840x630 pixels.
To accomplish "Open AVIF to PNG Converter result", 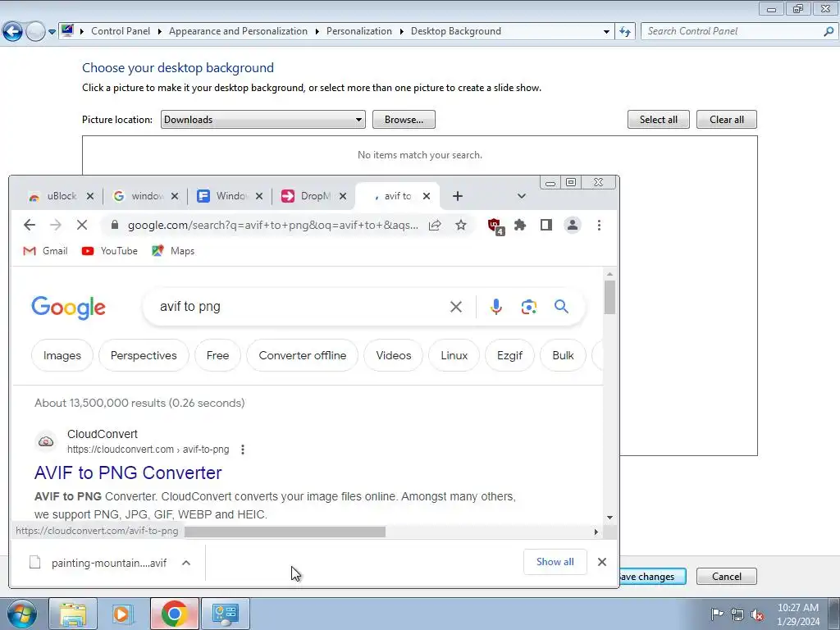I will 128,472.
